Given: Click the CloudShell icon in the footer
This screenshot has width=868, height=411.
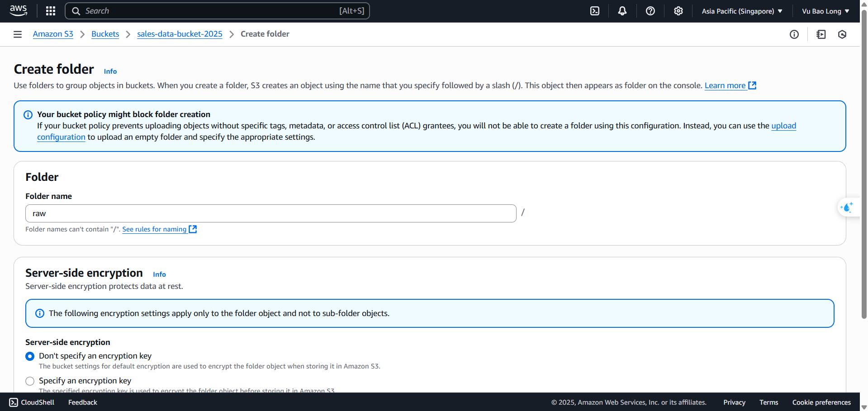Looking at the screenshot, I should (14, 402).
